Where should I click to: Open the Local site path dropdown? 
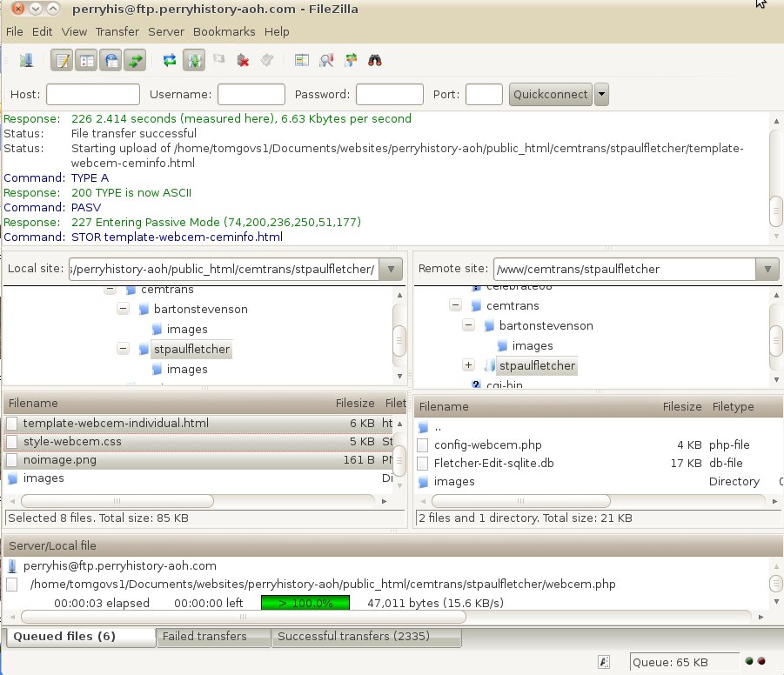coord(391,269)
